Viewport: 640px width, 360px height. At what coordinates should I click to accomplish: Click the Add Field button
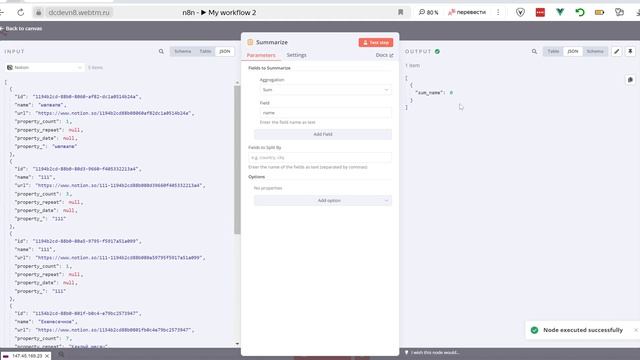[322, 134]
